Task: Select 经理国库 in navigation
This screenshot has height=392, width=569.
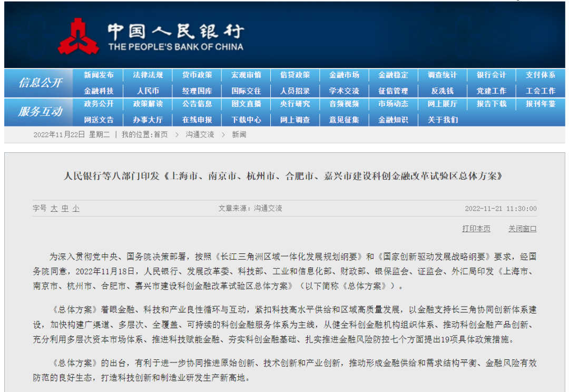Action: point(197,91)
